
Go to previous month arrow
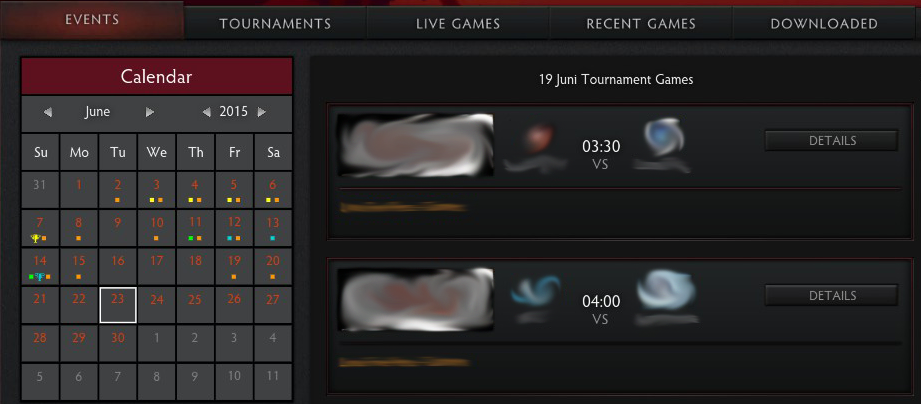pos(48,112)
